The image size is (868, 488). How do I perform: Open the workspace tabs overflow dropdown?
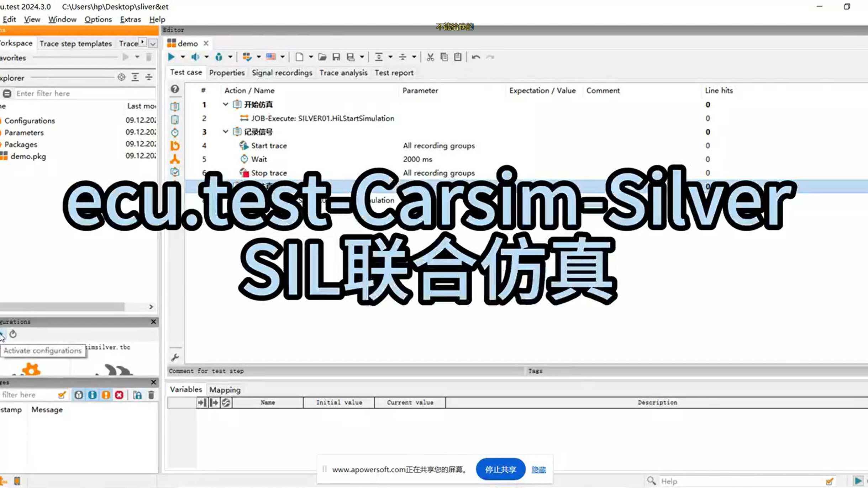153,44
